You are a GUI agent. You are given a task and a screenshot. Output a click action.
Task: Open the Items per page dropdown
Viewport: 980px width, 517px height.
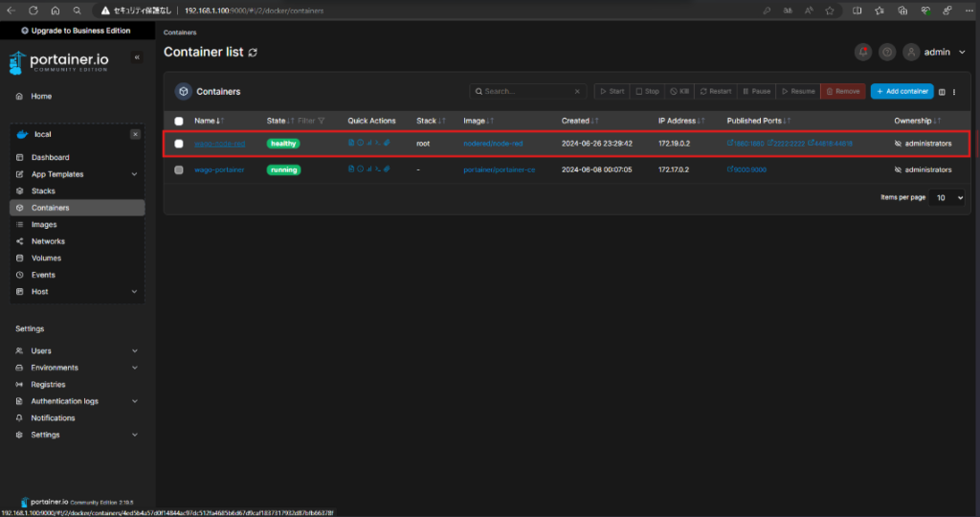point(947,197)
